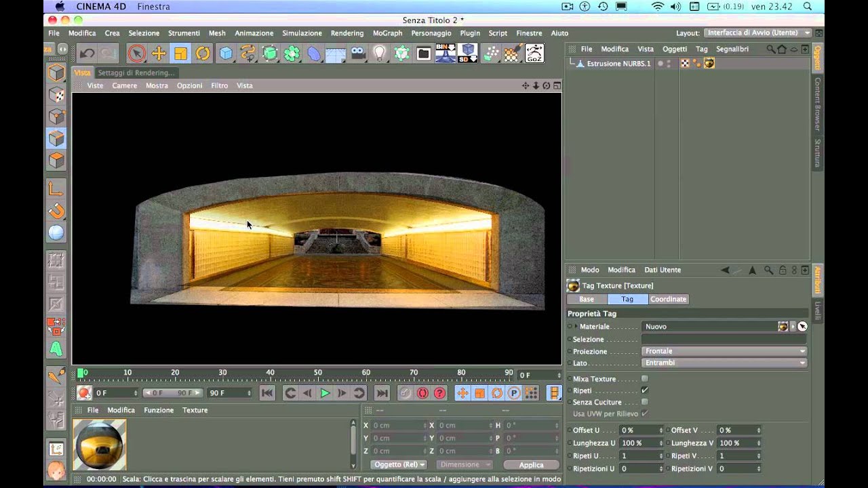This screenshot has width=868, height=488.
Task: Select the Move tool in top toolbar
Action: click(x=159, y=54)
